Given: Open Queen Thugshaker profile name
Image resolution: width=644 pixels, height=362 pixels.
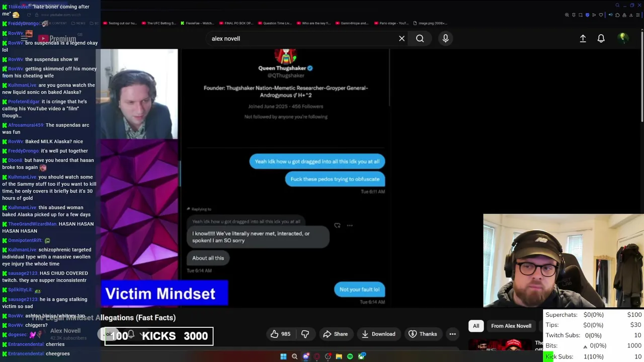Looking at the screenshot, I should click(x=282, y=68).
